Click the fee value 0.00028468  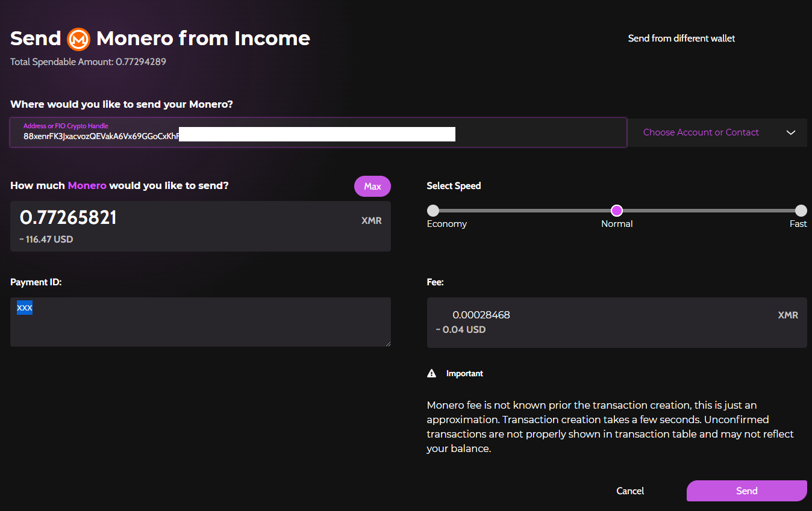click(481, 315)
